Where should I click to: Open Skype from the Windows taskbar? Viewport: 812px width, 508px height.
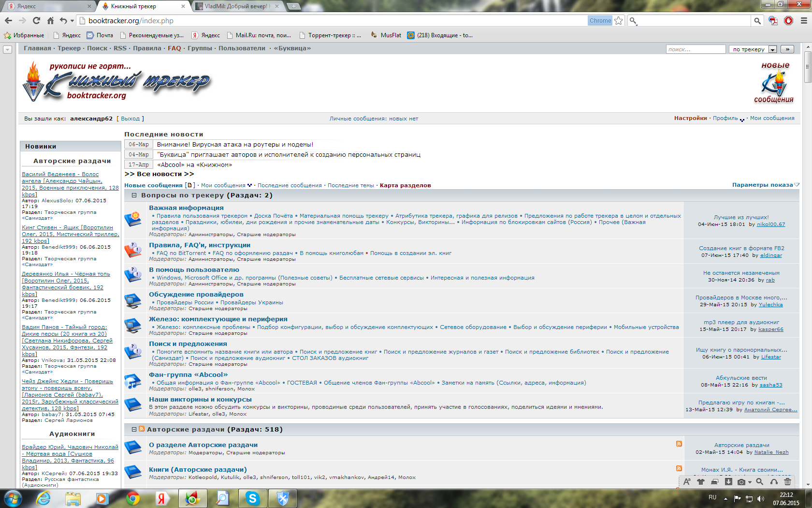click(252, 498)
